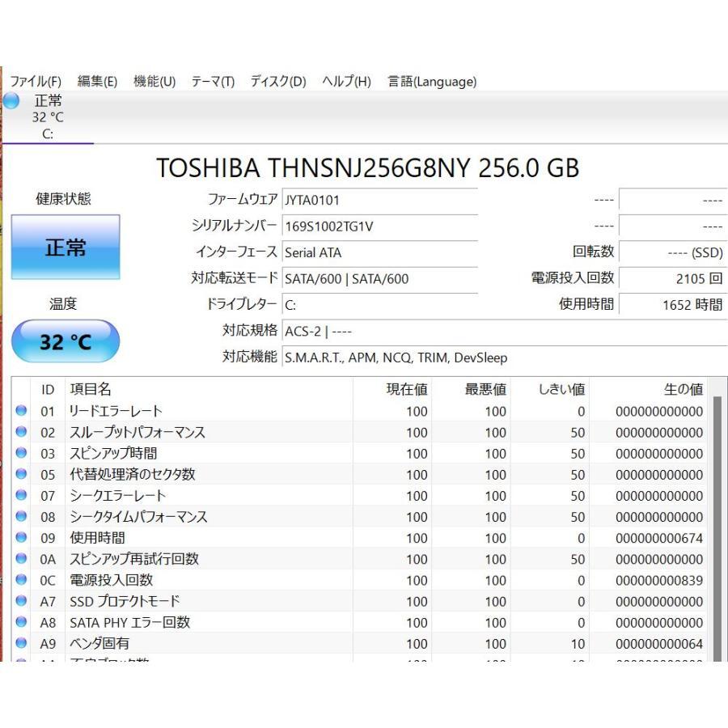This screenshot has height=728, width=728.
Task: Select the シークタイムパフォーマンス attribute row
Action: pyautogui.click(x=359, y=517)
